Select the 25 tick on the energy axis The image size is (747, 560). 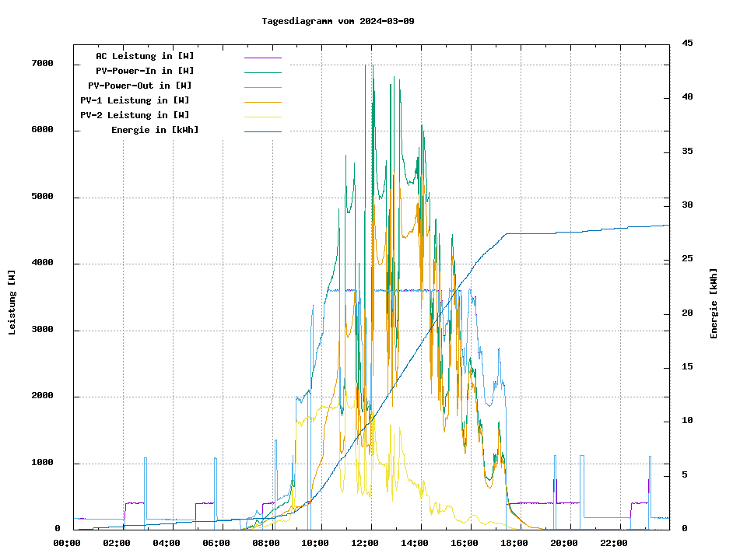687,259
